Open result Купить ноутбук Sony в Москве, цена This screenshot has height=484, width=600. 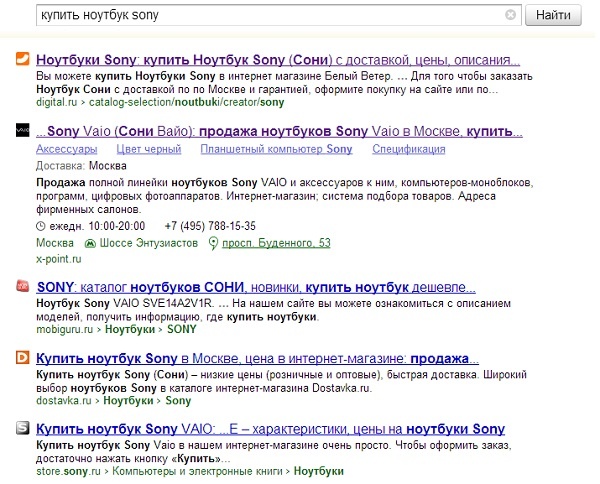click(258, 359)
